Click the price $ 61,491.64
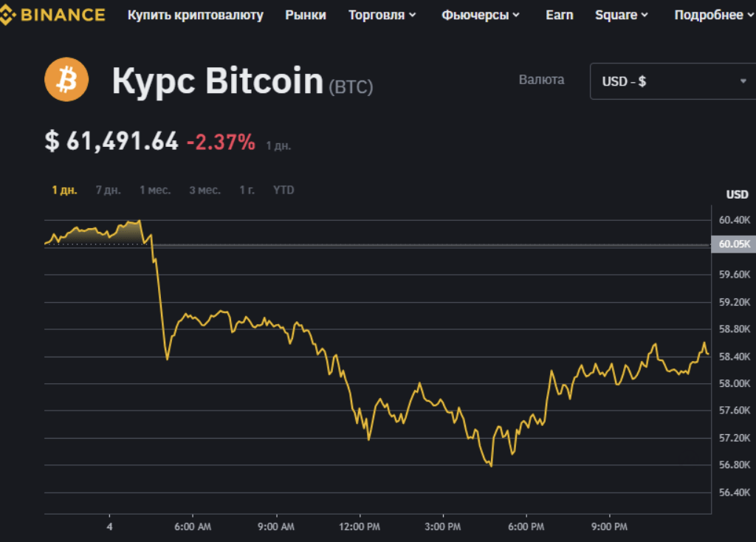This screenshot has height=542, width=756. [111, 141]
